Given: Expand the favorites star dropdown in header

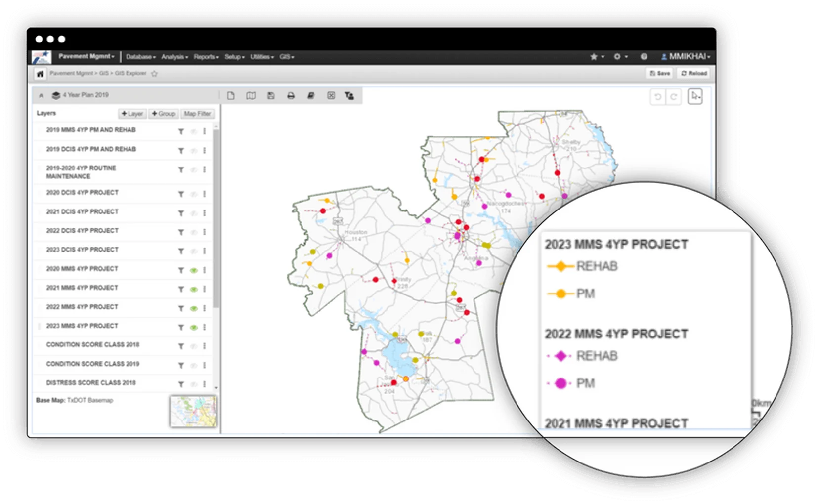Looking at the screenshot, I should (597, 57).
